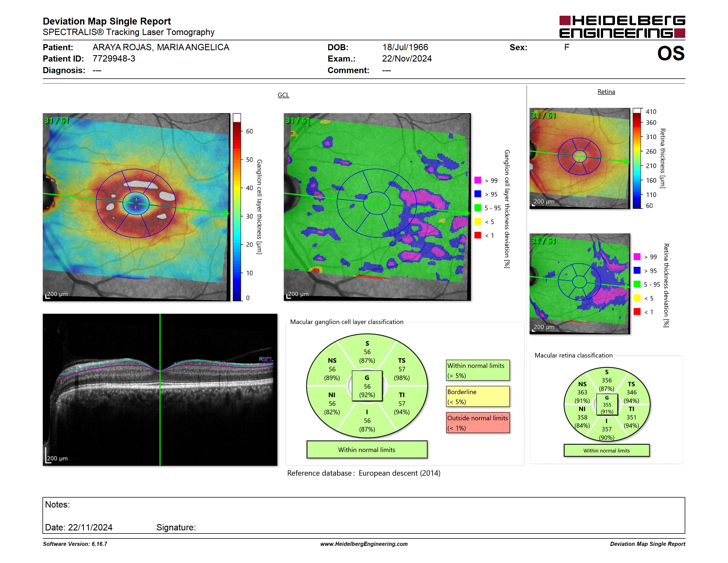Viewport: 728px width, 563px height.
Task: Select blue >95 swatch in GCL legend
Action: point(478,194)
